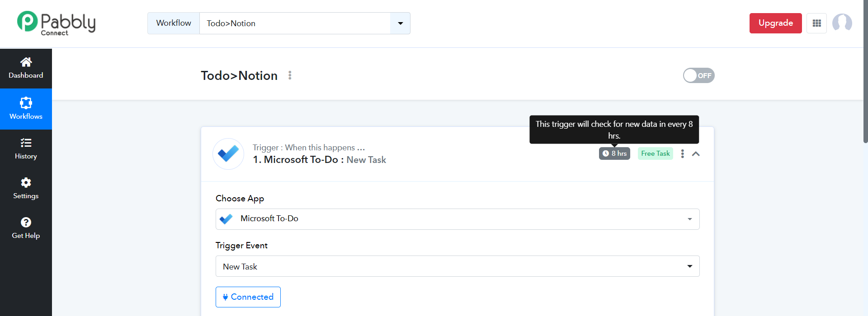The width and height of the screenshot is (868, 316).
Task: Open the user profile avatar
Action: [842, 23]
